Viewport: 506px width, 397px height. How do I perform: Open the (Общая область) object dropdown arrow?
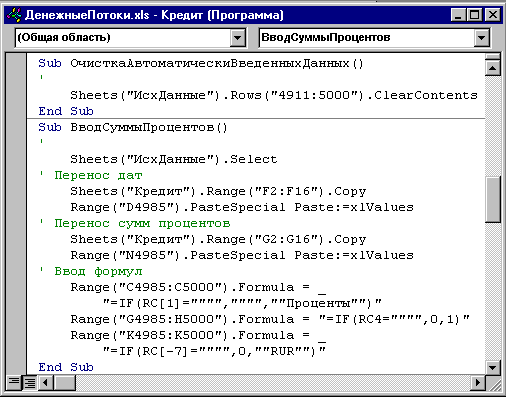238,37
